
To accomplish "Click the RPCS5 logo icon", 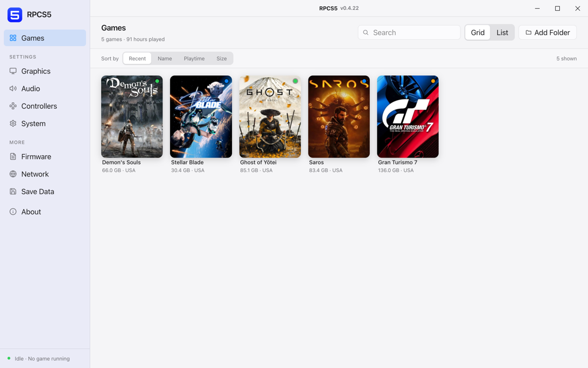I will pos(14,14).
